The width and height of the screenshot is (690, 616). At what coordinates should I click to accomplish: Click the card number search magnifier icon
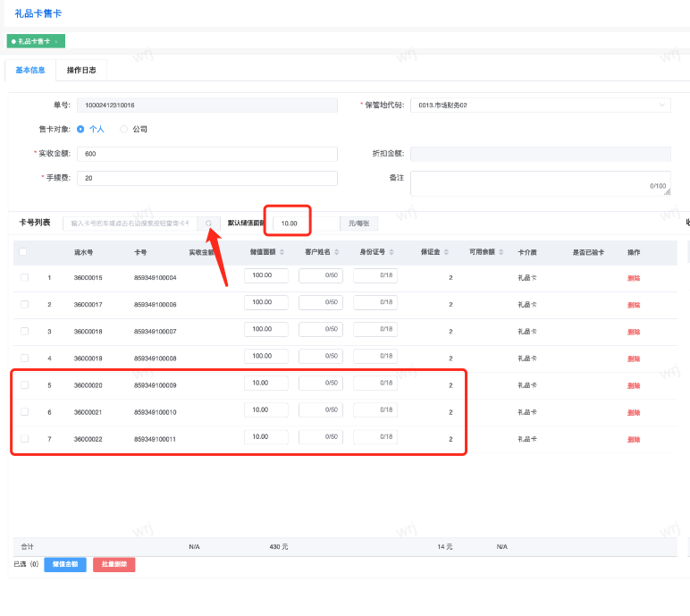[208, 224]
